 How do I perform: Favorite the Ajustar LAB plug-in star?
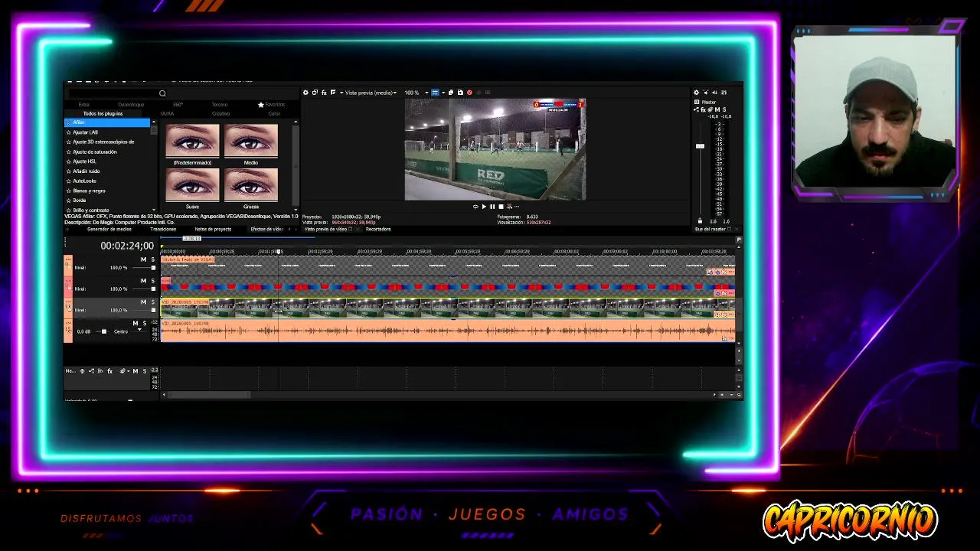click(69, 132)
